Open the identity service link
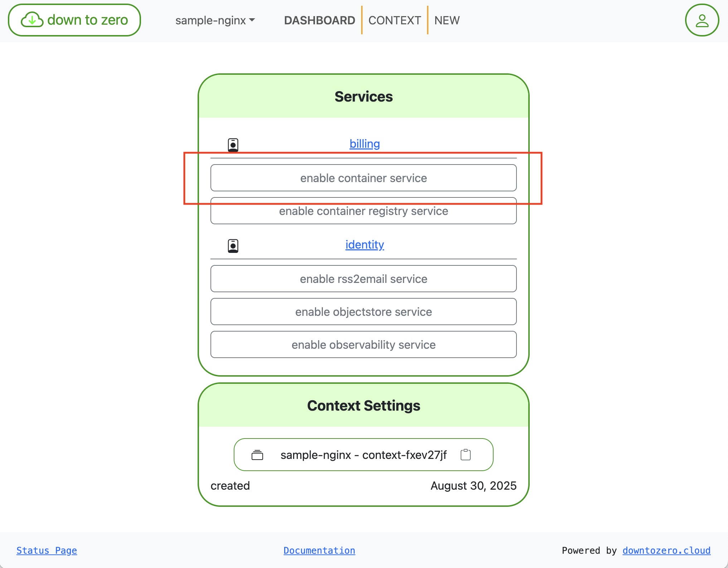The height and width of the screenshot is (568, 728). 364,245
